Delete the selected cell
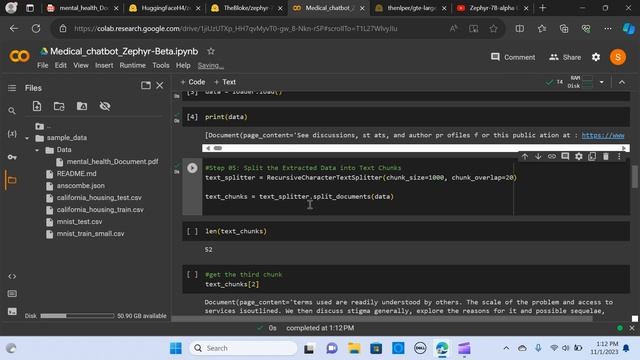Screen dimensions: 640x360 [606, 156]
